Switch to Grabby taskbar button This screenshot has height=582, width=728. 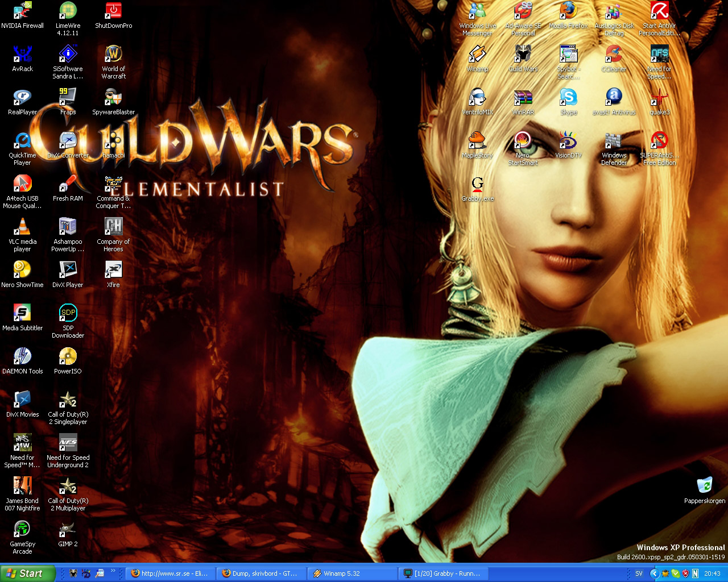[444, 573]
